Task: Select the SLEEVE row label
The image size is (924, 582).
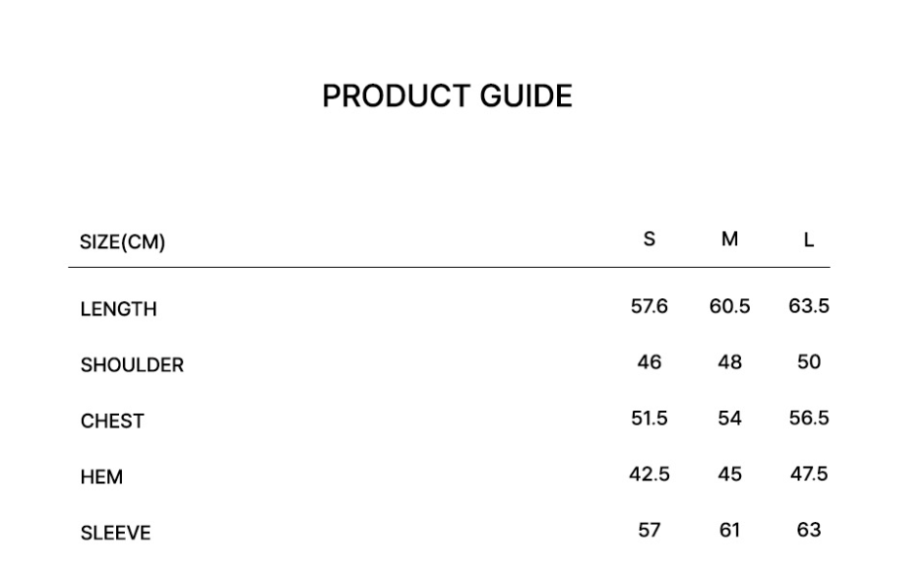Action: (115, 534)
